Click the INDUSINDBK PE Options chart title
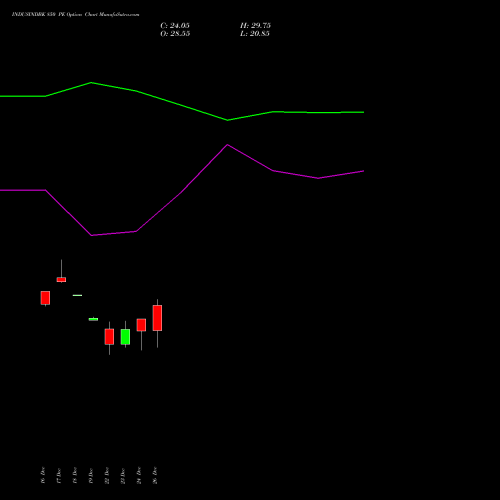 tap(76, 15)
